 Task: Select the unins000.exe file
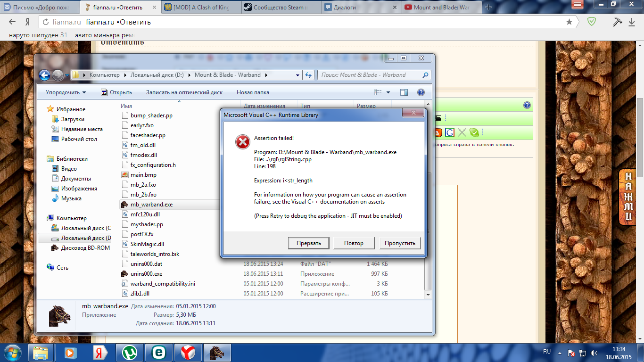(146, 274)
